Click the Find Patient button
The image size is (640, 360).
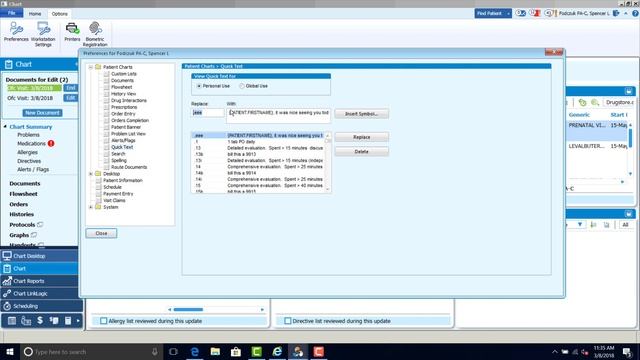pos(490,13)
